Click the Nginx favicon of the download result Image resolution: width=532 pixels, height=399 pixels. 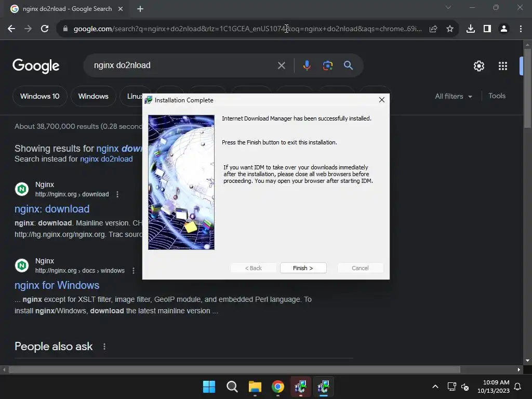22,189
